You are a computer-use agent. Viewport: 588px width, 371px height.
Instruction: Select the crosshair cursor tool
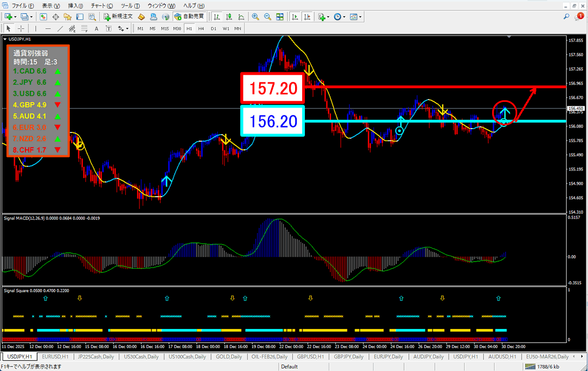pos(21,28)
